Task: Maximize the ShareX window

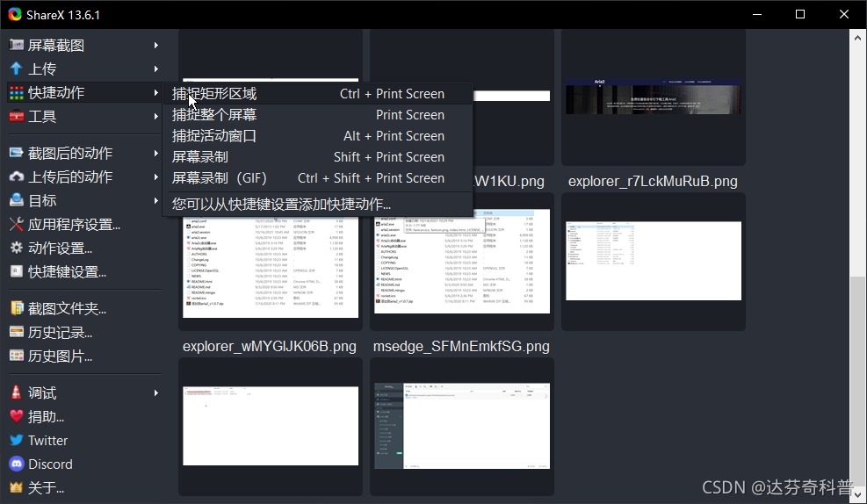Action: 800,14
